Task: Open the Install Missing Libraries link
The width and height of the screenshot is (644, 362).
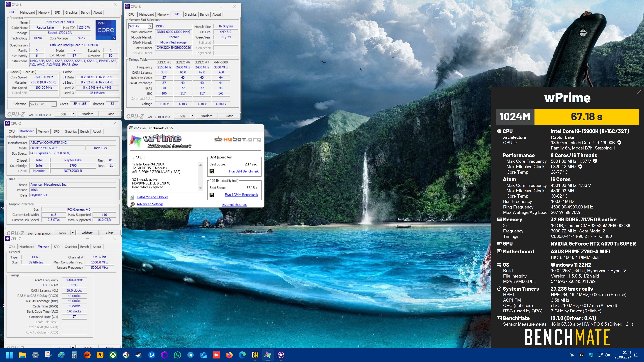Action: [x=152, y=197]
